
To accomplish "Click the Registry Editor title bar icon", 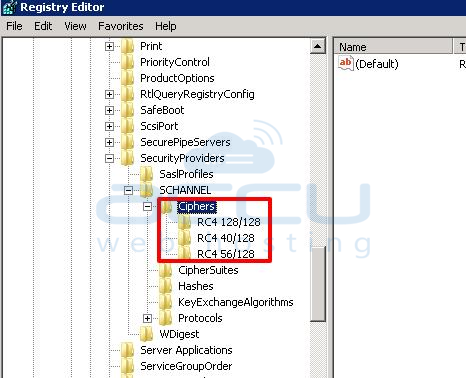I will click(x=9, y=7).
